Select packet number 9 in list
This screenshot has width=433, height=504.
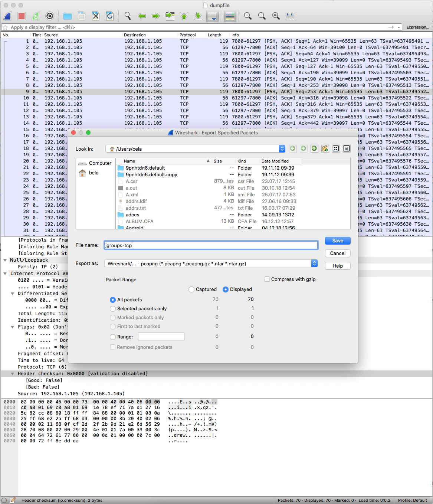pyautogui.click(x=216, y=92)
